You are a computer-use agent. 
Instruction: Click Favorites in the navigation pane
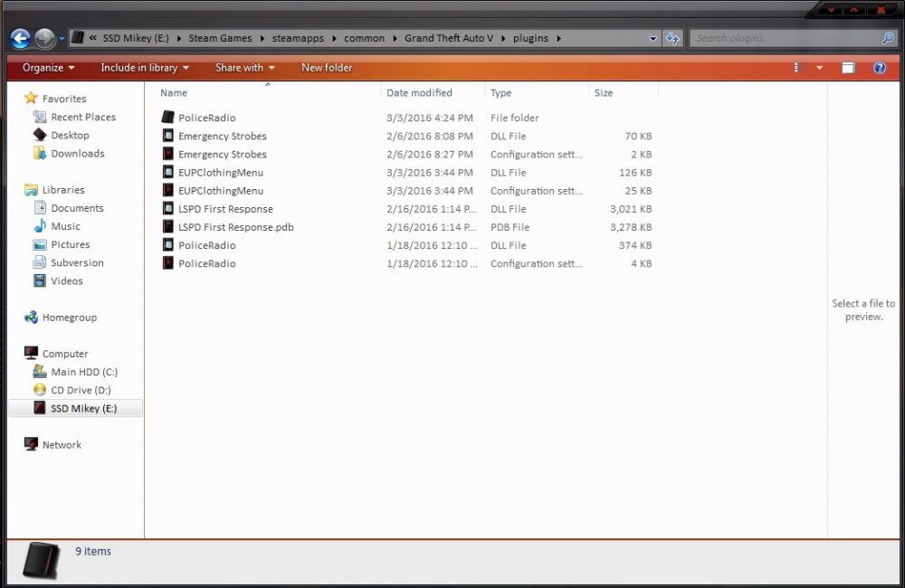tap(64, 99)
